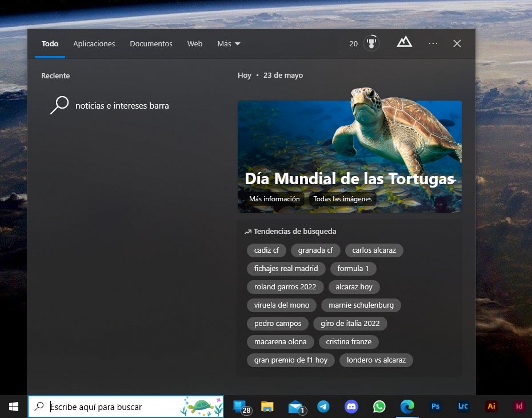Open the three-dots options menu

point(433,43)
